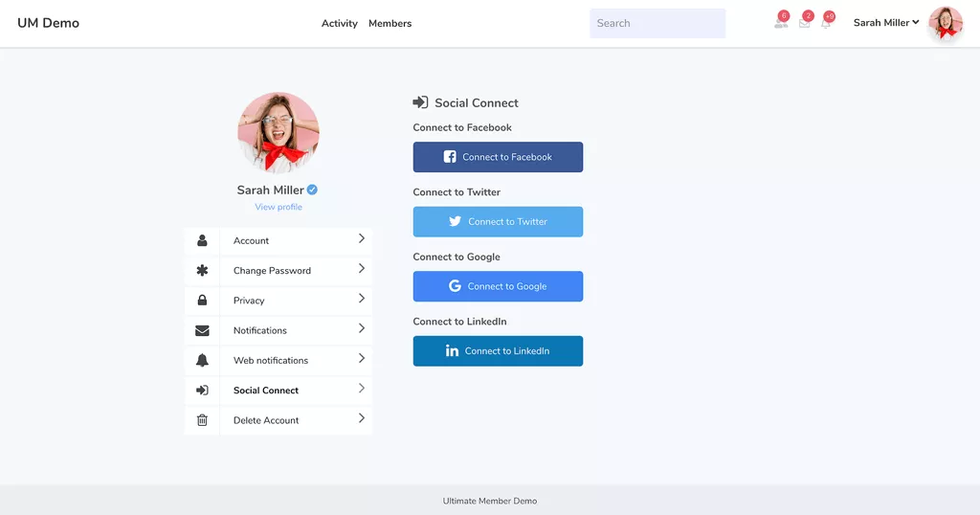Screen dimensions: 980x515
Task: Follow the View profile link
Action: [x=278, y=207]
